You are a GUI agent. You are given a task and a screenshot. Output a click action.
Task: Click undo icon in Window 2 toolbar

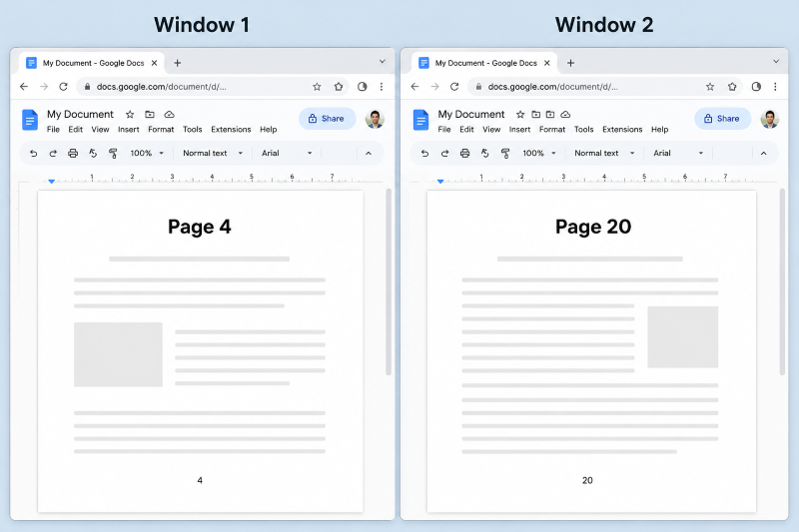425,154
